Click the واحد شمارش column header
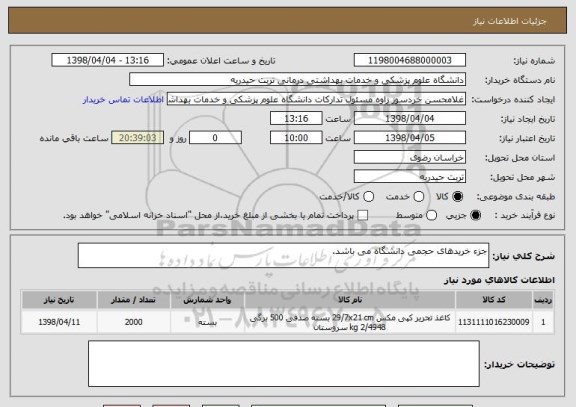 point(208,300)
